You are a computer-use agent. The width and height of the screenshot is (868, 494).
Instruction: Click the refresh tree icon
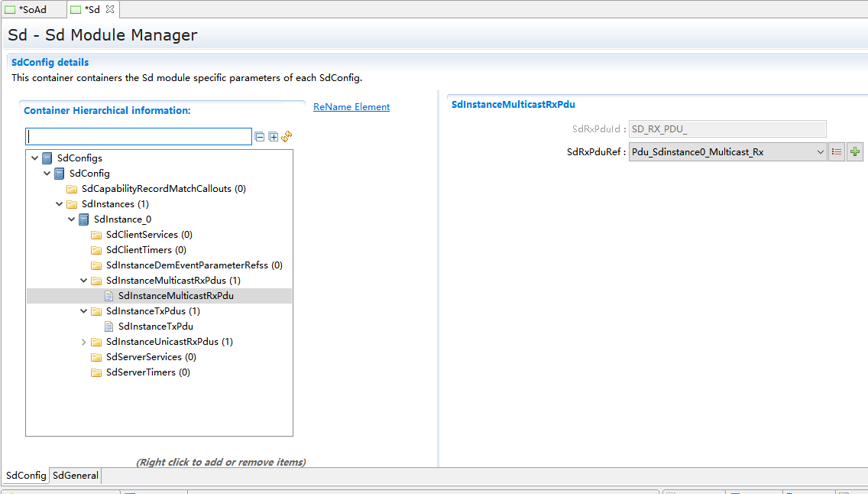click(x=287, y=137)
